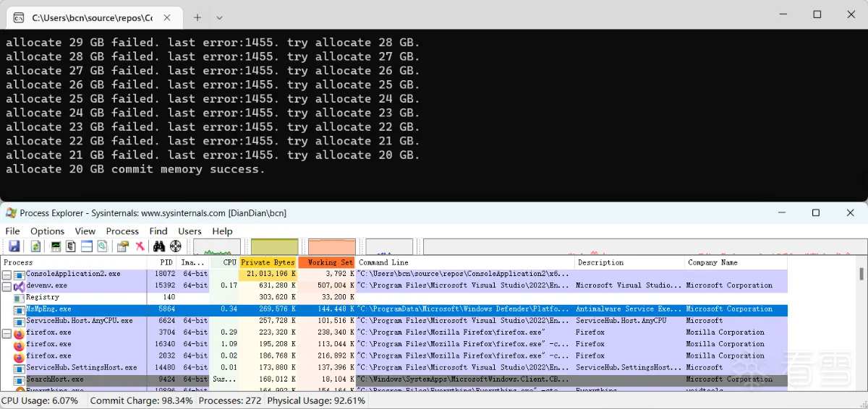Open the Find menu
Viewport: 868px width, 409px height.
[x=158, y=231]
